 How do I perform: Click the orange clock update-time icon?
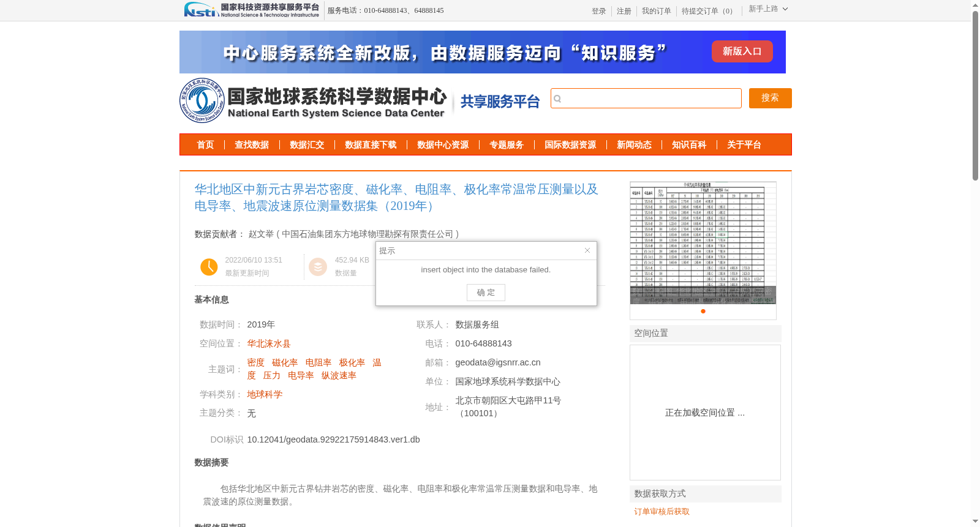point(209,267)
